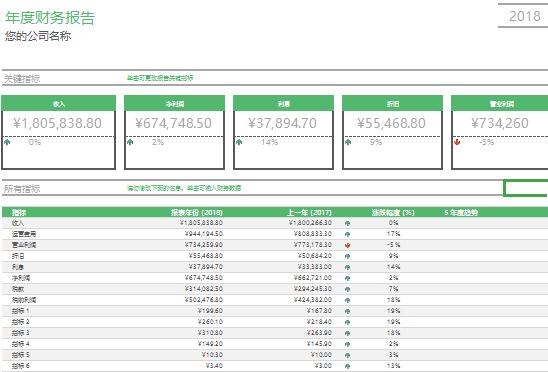Click the up arrow in 税款 row
This screenshot has width=548, height=372.
coord(347,289)
